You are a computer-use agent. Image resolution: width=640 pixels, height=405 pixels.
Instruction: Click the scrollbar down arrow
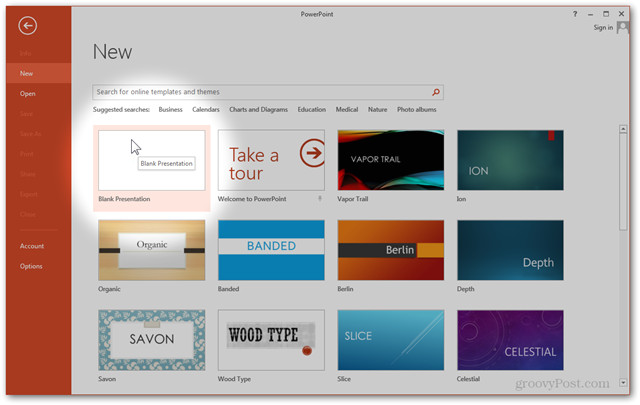pos(623,383)
